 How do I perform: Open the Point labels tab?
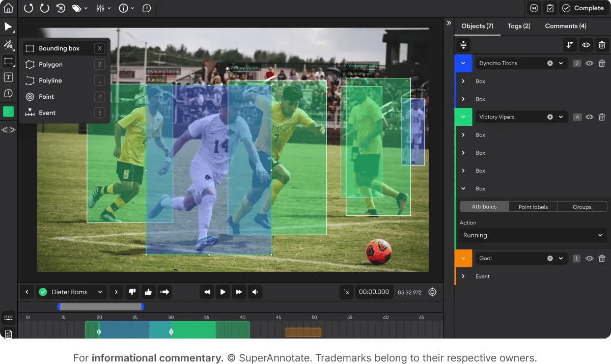point(533,206)
